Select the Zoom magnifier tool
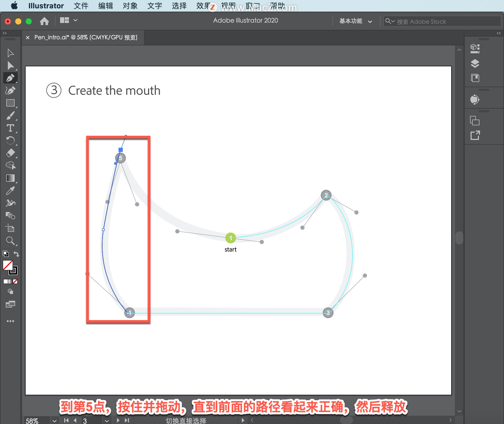 click(x=10, y=241)
